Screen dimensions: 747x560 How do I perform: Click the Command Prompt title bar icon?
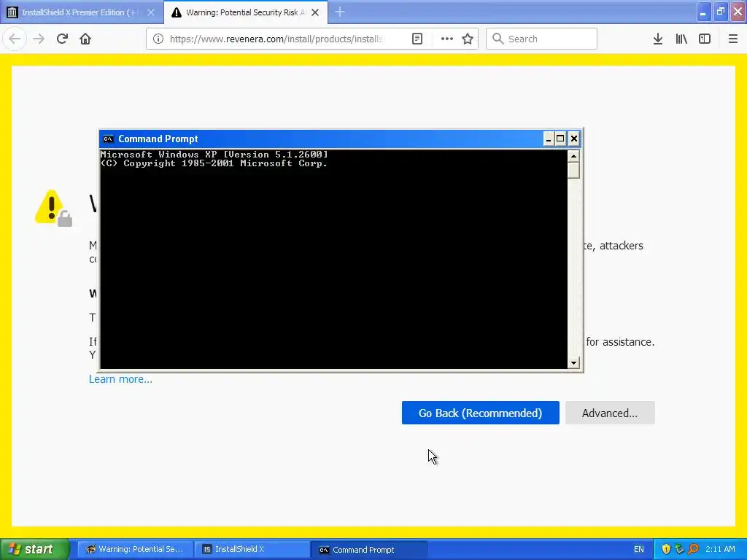[108, 139]
